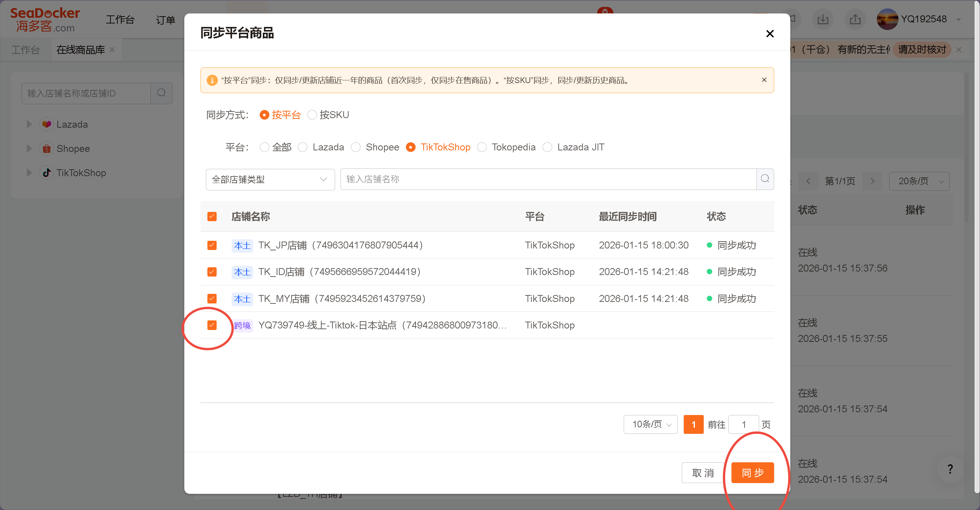Uncheck the TK_JP店铺 checkbox
Image resolution: width=980 pixels, height=510 pixels.
(x=212, y=245)
